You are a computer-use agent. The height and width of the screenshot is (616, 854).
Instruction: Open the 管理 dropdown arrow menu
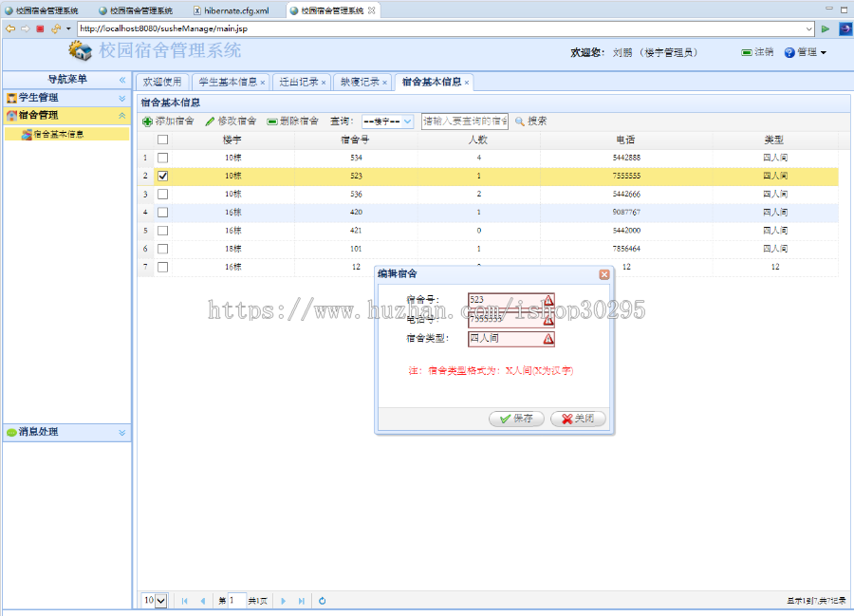(823, 53)
